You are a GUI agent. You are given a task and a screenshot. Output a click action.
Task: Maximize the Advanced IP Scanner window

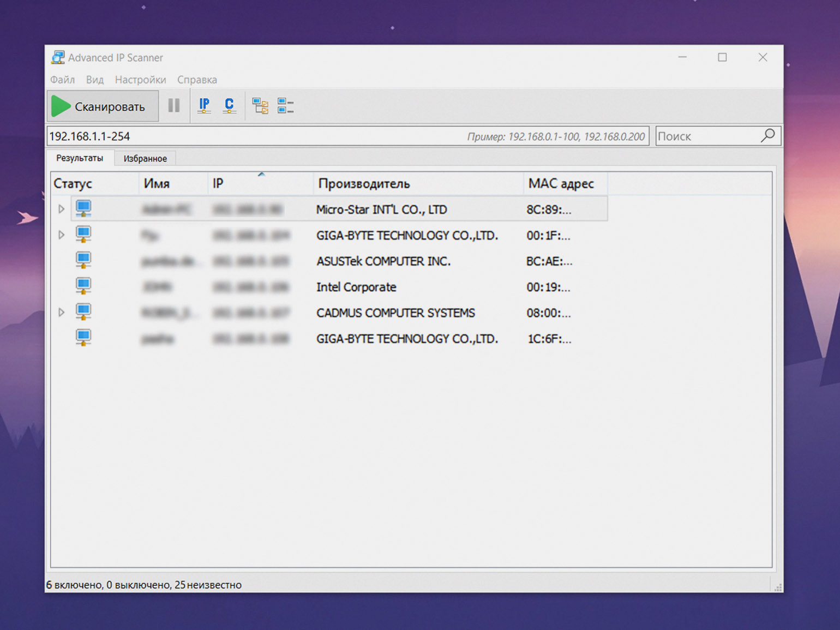click(722, 57)
